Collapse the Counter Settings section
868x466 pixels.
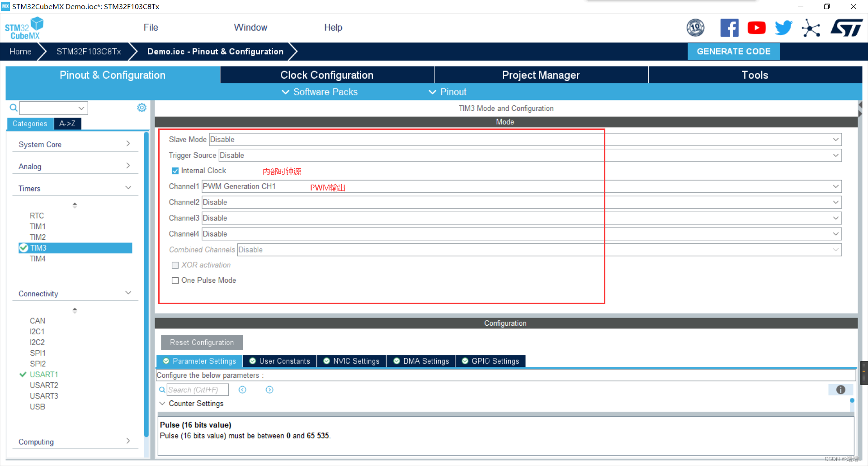(x=162, y=404)
